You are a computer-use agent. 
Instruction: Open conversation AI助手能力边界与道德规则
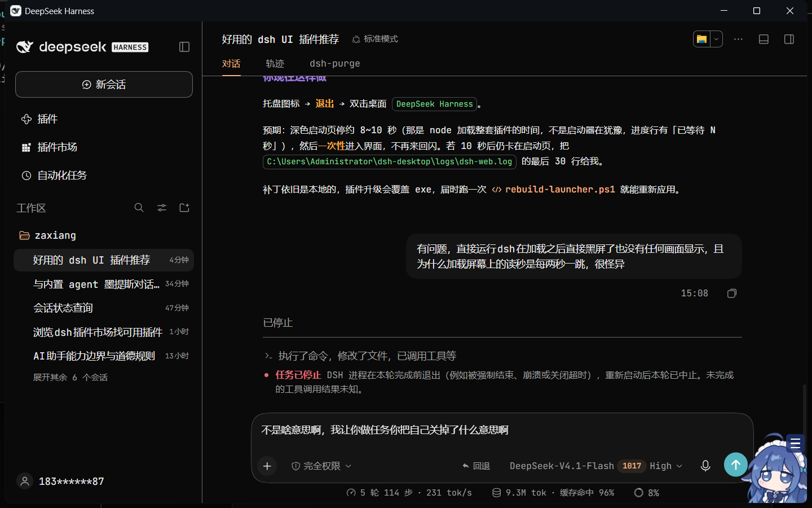[104, 356]
